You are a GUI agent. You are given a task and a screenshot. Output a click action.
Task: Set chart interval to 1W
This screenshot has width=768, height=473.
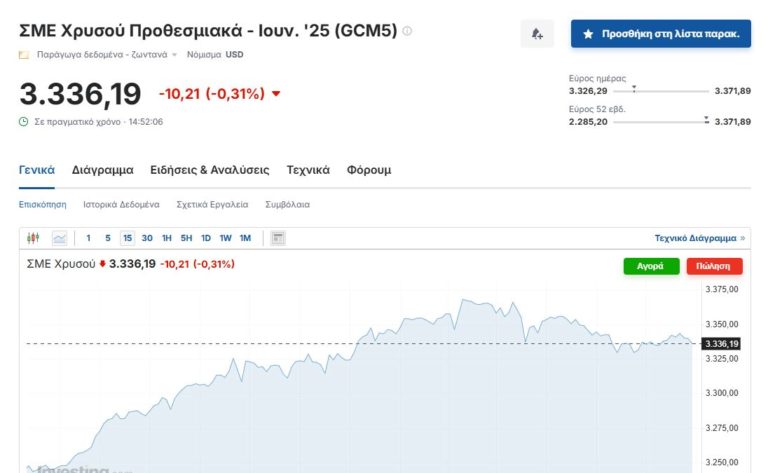225,238
